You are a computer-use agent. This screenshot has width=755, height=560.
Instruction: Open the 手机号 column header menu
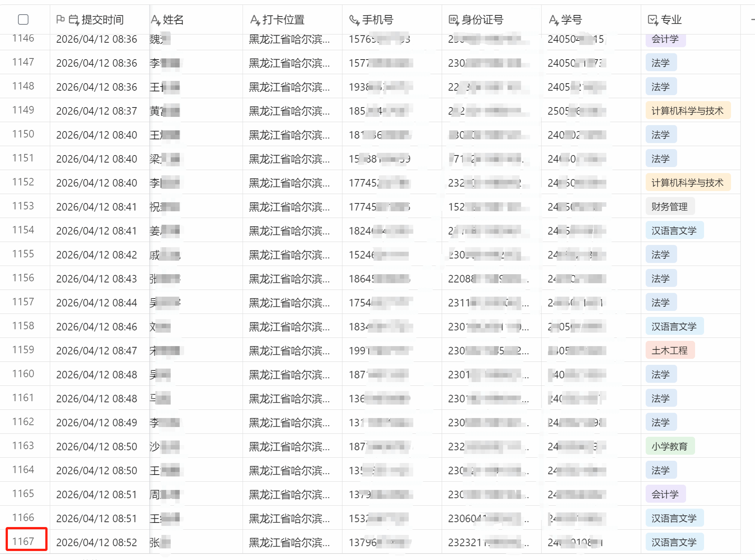coord(377,20)
